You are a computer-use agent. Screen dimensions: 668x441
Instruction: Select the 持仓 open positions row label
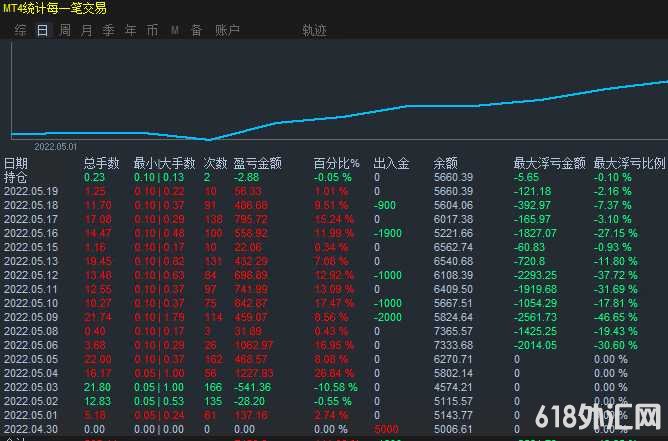16,177
